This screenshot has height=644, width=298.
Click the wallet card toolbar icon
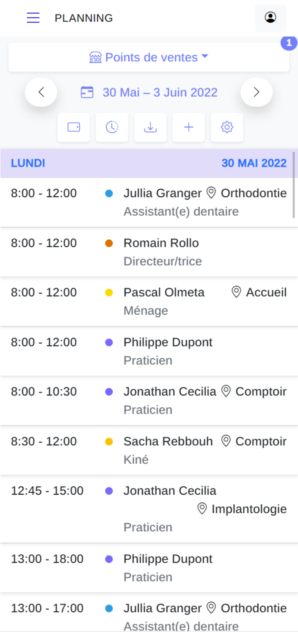pos(74,127)
